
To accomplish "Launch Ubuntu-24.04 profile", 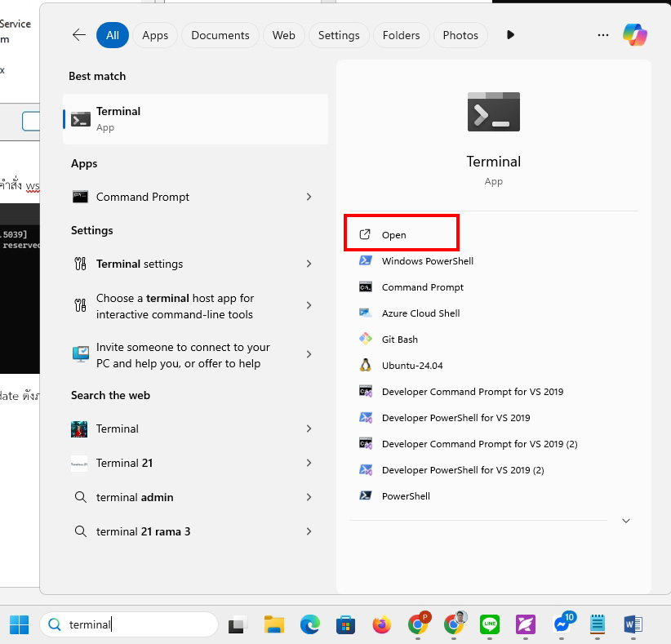I will (x=493, y=366).
